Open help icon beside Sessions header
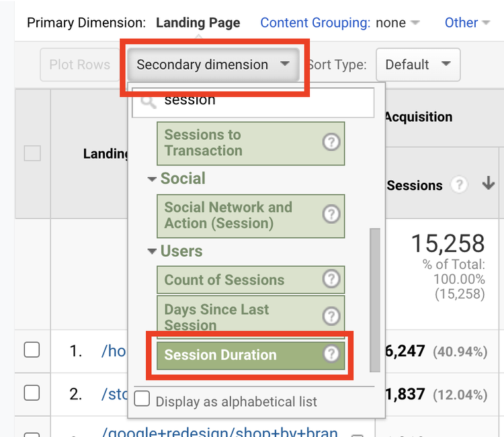 (460, 185)
